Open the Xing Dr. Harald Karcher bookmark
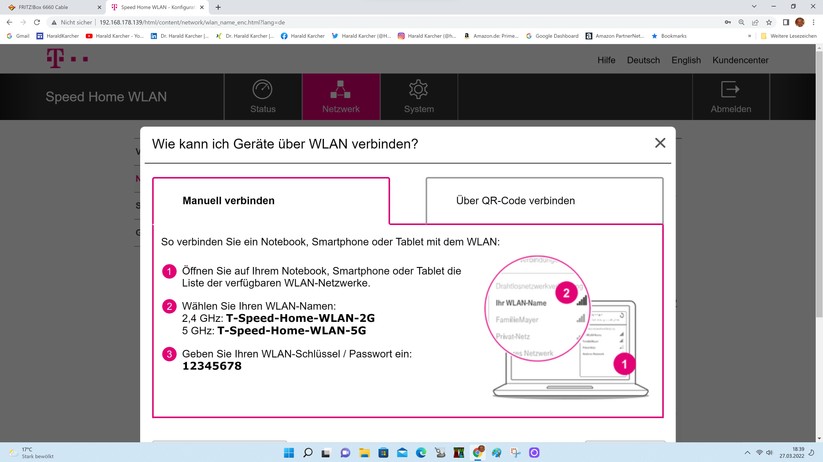823x462 pixels. (245, 36)
